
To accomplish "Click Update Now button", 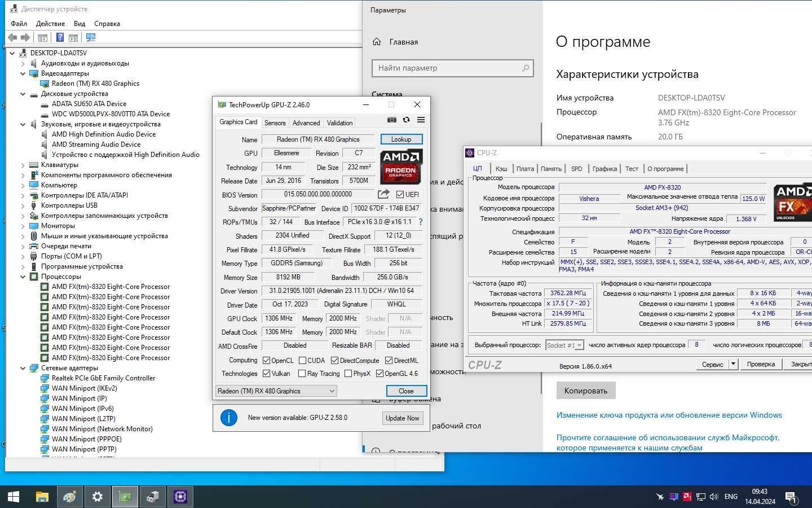I will pyautogui.click(x=403, y=418).
